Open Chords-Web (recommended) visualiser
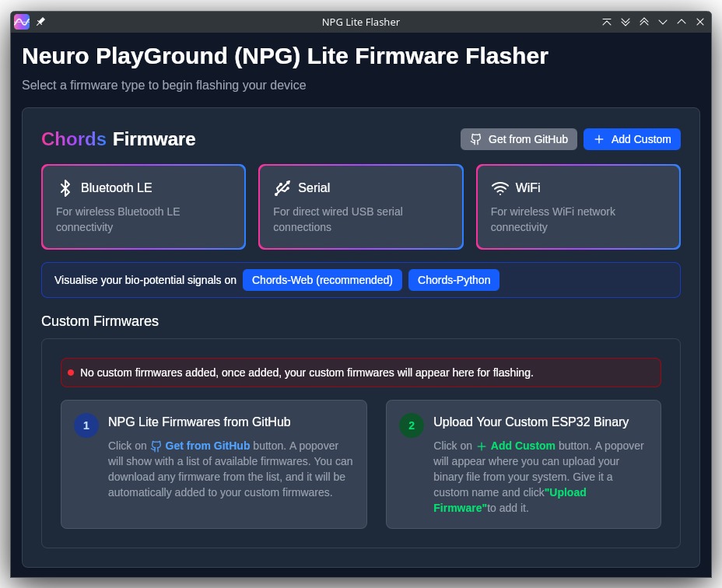 tap(322, 280)
